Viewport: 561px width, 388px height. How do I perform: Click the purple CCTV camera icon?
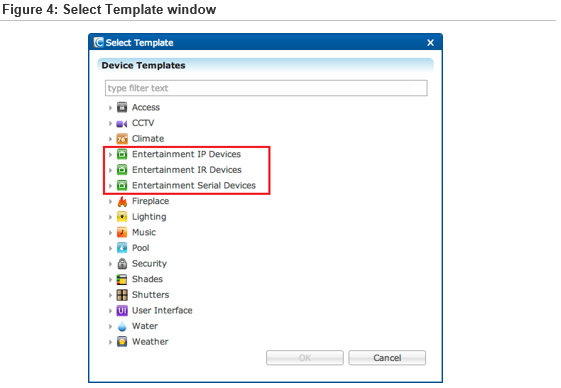pyautogui.click(x=122, y=123)
